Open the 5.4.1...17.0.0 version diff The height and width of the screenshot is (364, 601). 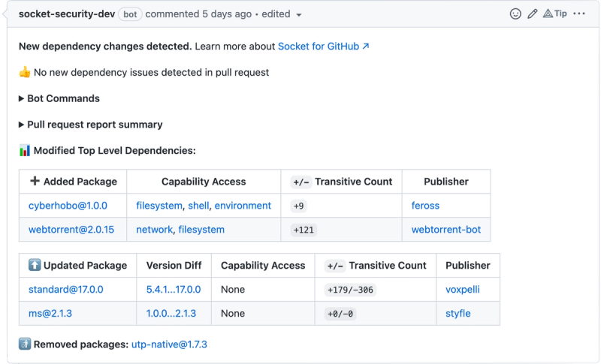[174, 290]
